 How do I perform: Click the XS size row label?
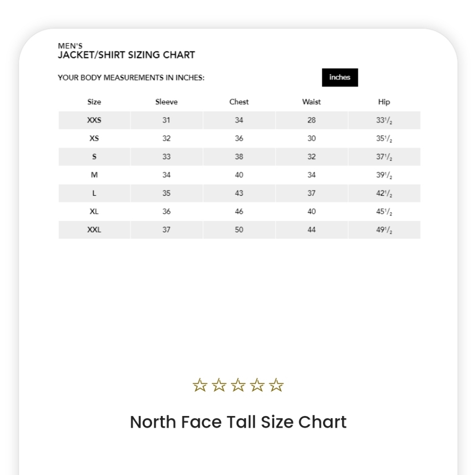click(94, 139)
